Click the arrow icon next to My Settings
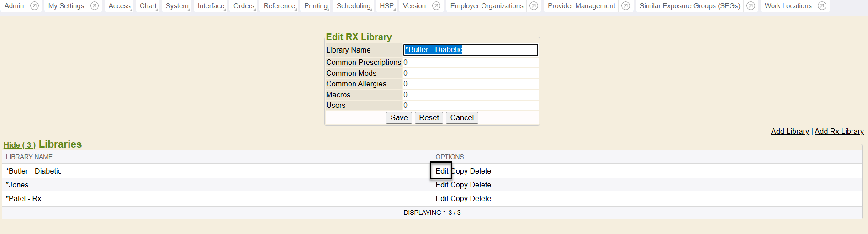Viewport: 868px width, 234px height. (95, 6)
